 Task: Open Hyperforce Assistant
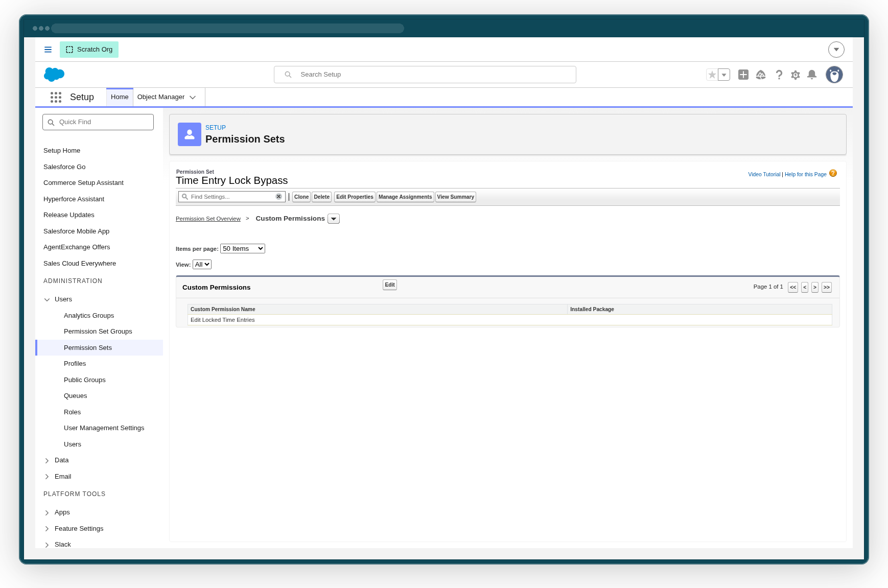pyautogui.click(x=74, y=199)
